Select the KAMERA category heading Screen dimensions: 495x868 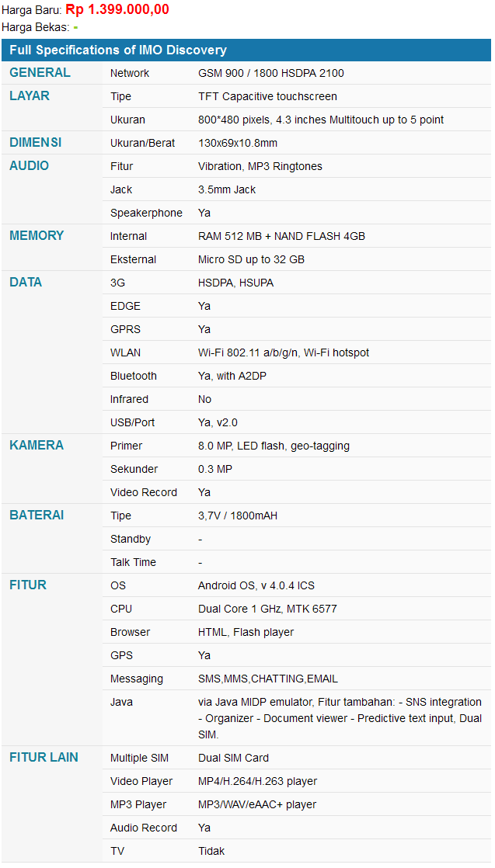tap(37, 446)
